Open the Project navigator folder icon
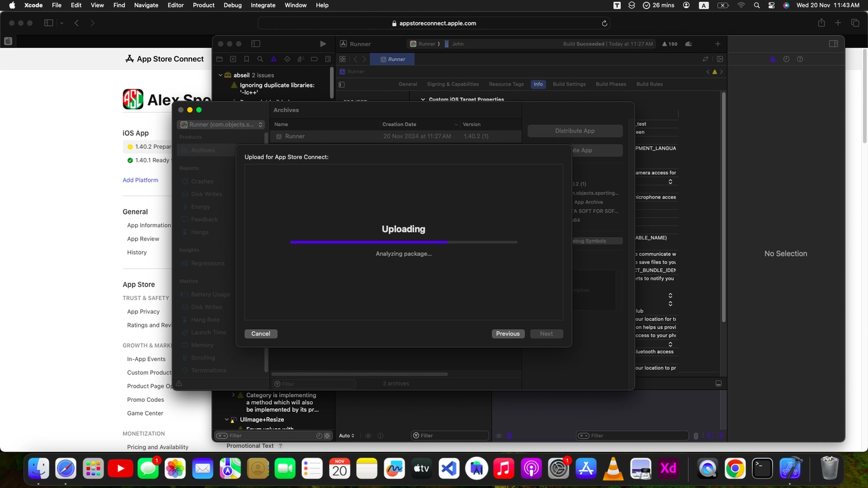 coord(219,60)
